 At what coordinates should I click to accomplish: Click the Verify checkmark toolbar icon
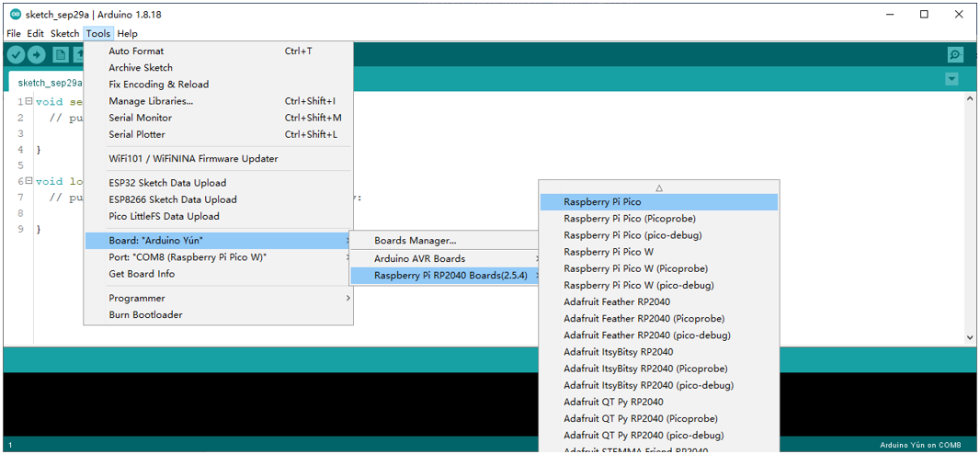tap(17, 55)
